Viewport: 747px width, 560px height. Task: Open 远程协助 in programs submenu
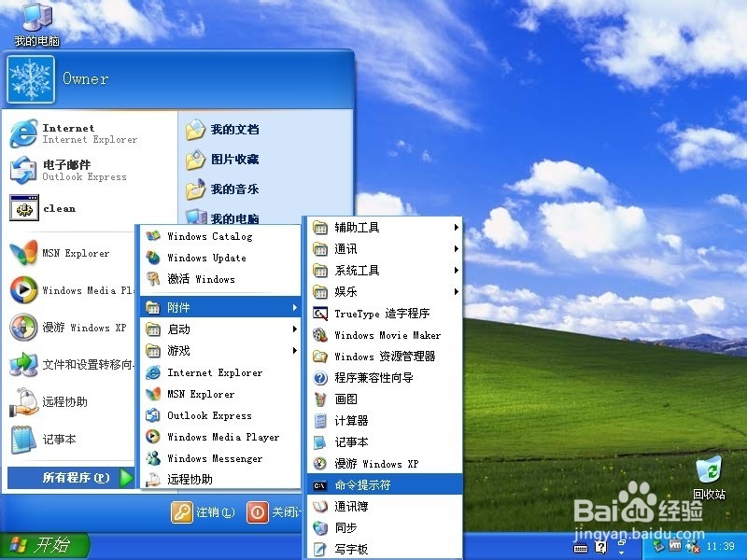click(220, 480)
